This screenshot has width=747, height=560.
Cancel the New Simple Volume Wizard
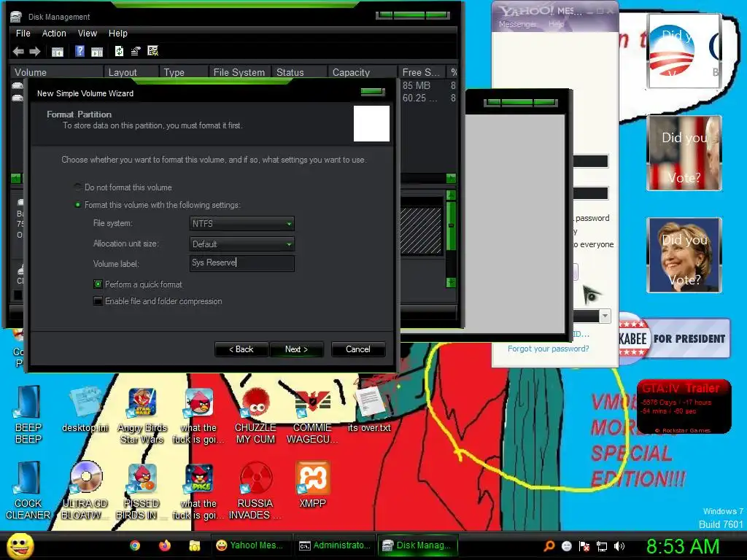tap(357, 349)
